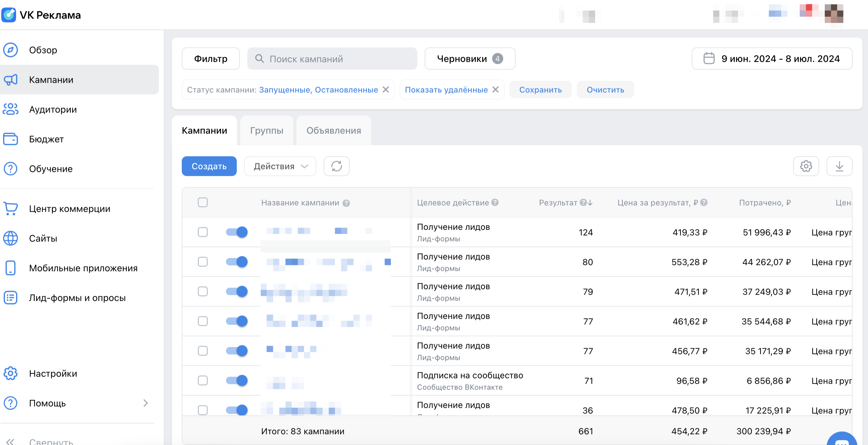Click the Помощь question mark icon
The width and height of the screenshot is (868, 445).
(x=11, y=403)
